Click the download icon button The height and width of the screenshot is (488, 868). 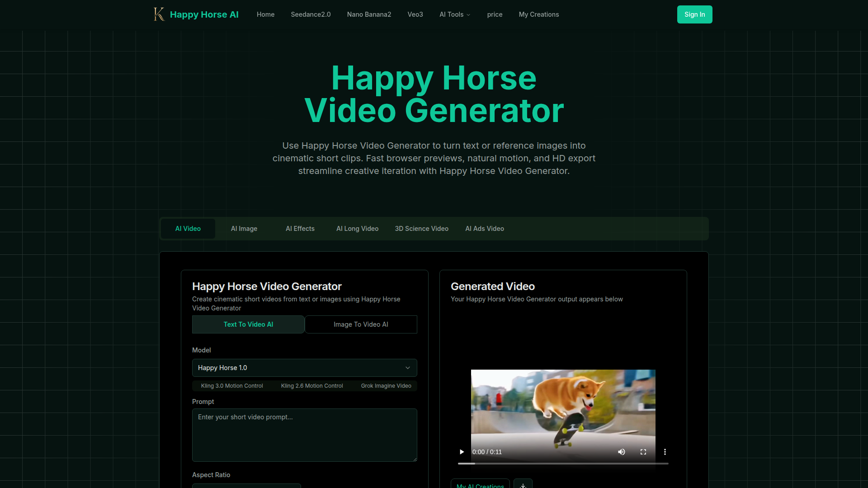[x=523, y=485]
